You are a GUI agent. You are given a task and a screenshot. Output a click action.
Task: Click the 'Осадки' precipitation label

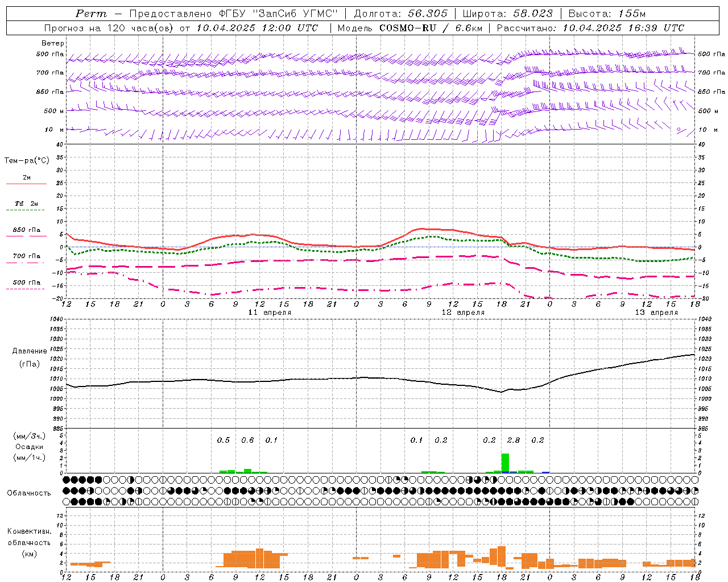click(x=29, y=447)
